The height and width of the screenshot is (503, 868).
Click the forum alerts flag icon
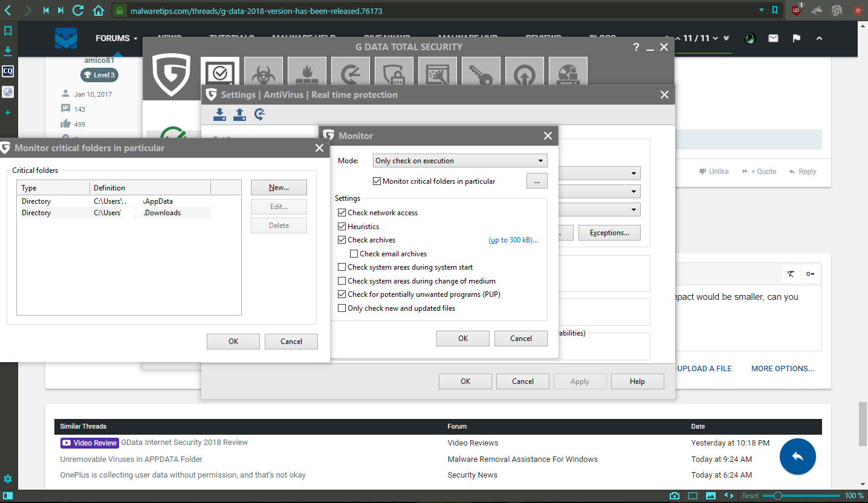pyautogui.click(x=796, y=38)
